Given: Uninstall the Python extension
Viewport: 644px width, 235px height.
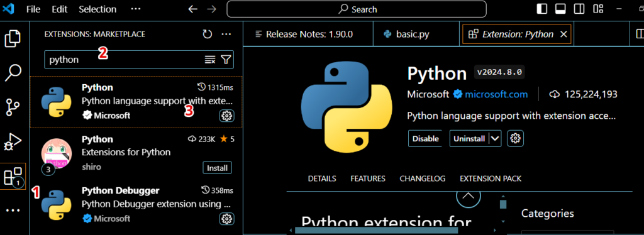Looking at the screenshot, I should (x=469, y=139).
